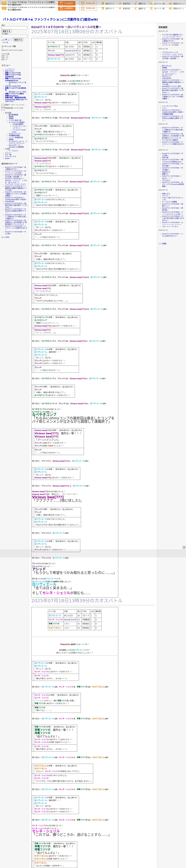Open 日向千夏 in 更新履歴
Viewport: 186px width, 868px height.
(165, 157)
